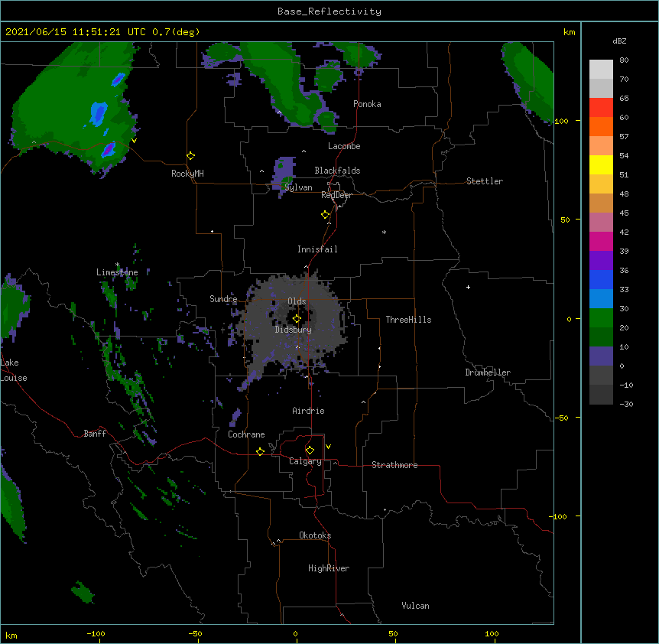
Task: Click the yellow diamond marker south of RedDeer
Action: tap(326, 215)
